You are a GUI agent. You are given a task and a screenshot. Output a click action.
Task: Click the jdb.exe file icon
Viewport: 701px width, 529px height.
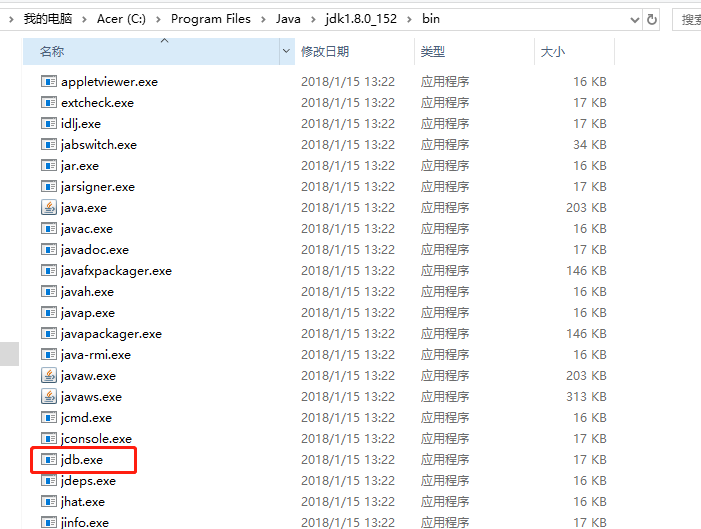pos(49,460)
